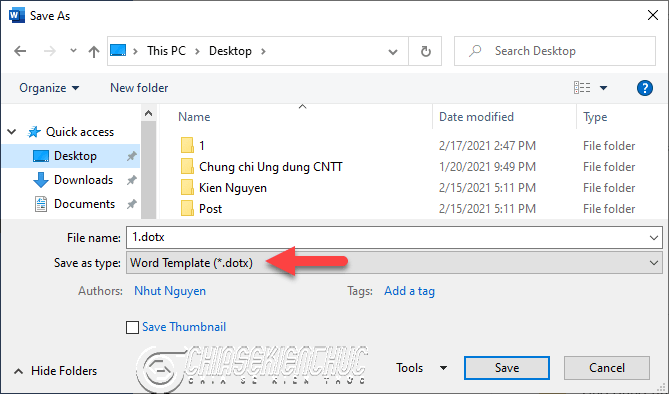Screen dimensions: 669x394
Task: Click the Search Desktop field
Action: pos(555,51)
